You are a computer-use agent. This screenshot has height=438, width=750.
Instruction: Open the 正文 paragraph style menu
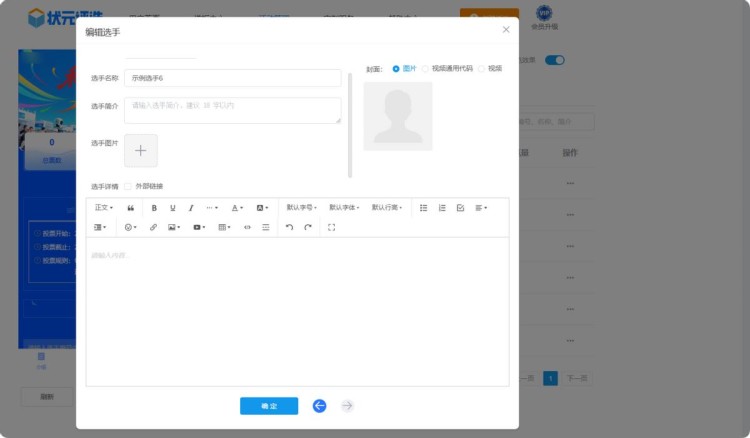pyautogui.click(x=103, y=208)
